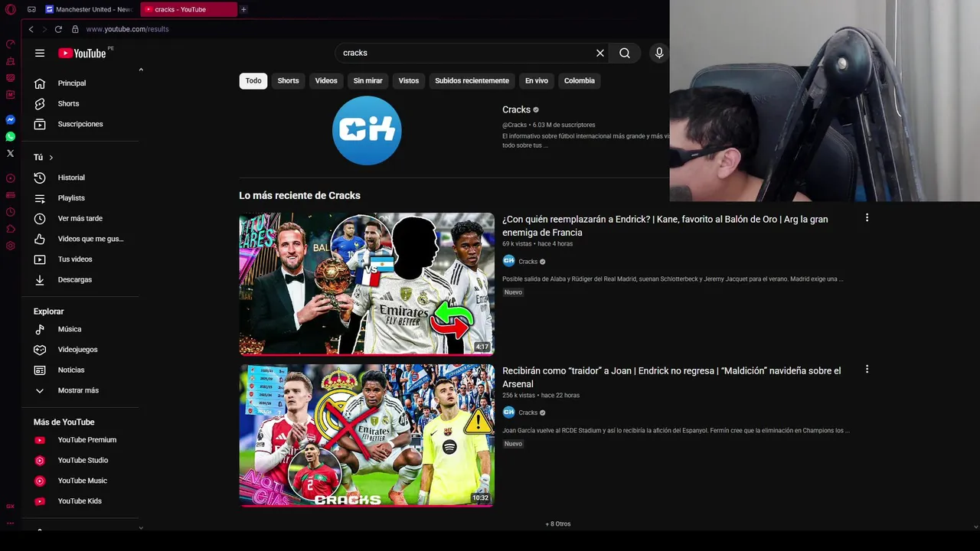Switch to Manchester United browser tab
This screenshot has height=551, width=980.
pyautogui.click(x=89, y=9)
